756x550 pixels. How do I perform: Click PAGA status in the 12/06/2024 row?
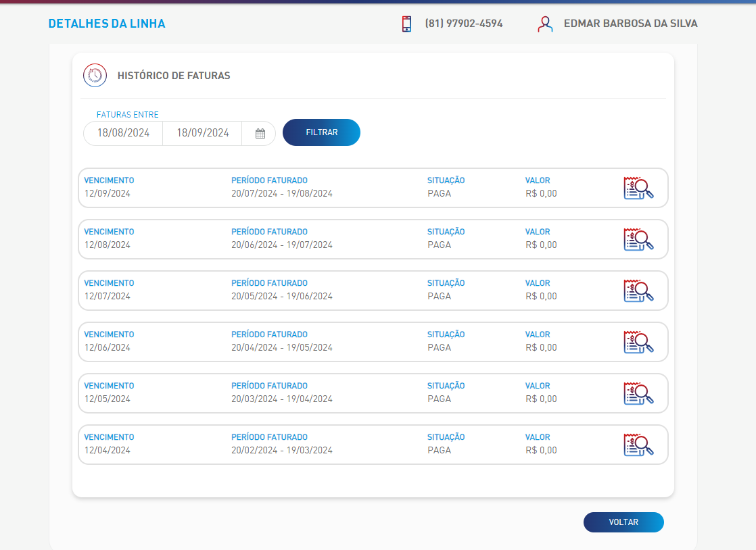440,348
